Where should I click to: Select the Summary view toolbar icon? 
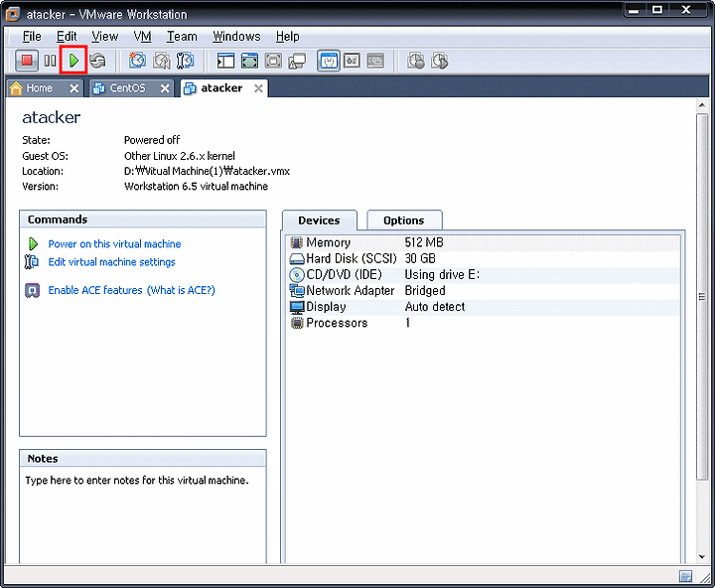pyautogui.click(x=329, y=61)
